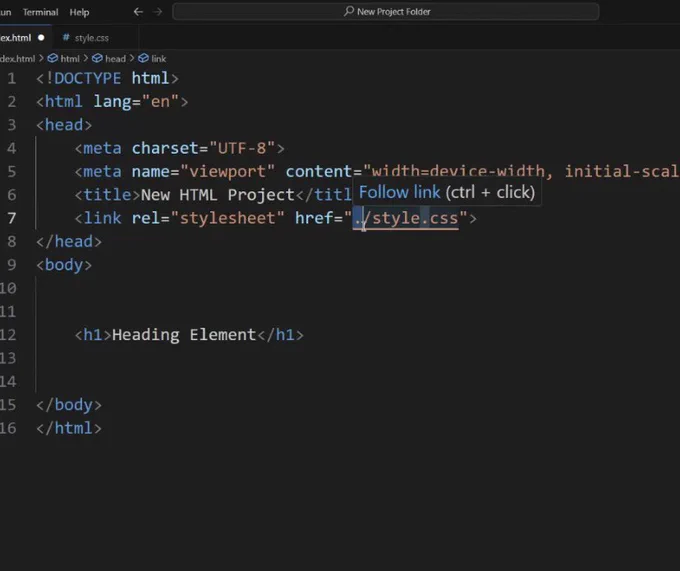
Task: Click the charset="UTF-8" attribute
Action: pyautogui.click(x=203, y=148)
